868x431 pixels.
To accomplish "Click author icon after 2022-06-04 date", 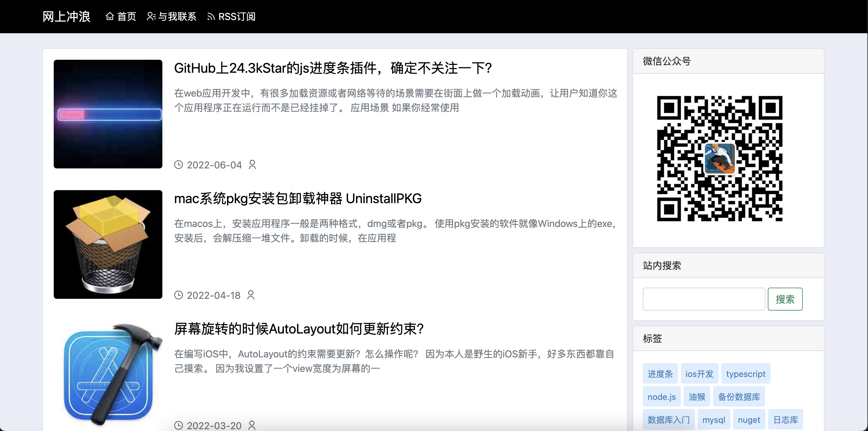I will click(x=252, y=165).
